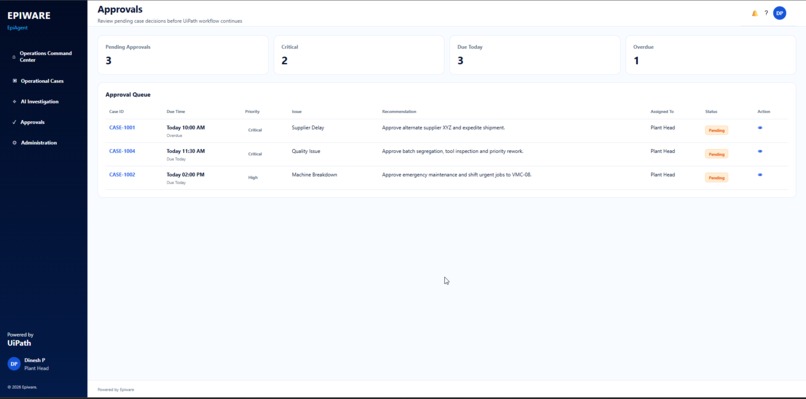Click Plant Head assignee for CASE-1002
This screenshot has height=399, width=806.
[x=663, y=175]
